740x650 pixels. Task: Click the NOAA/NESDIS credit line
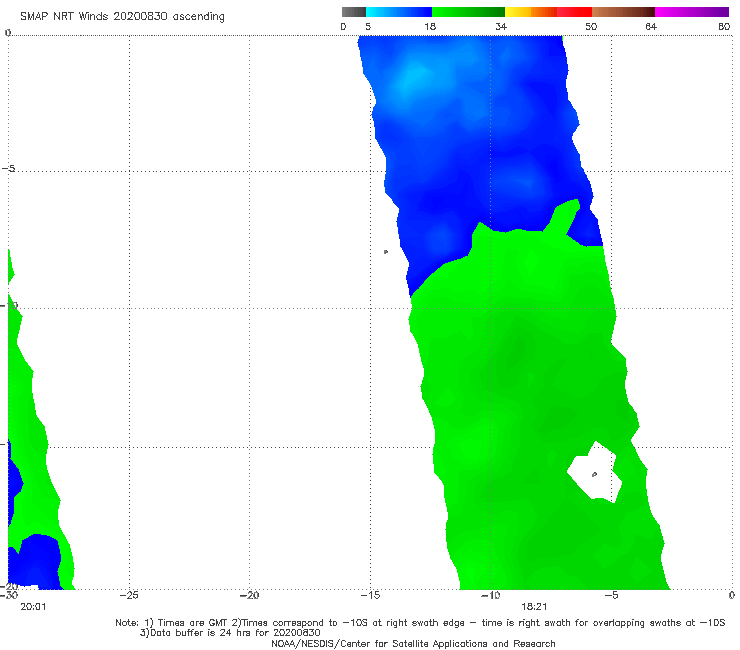point(413,643)
